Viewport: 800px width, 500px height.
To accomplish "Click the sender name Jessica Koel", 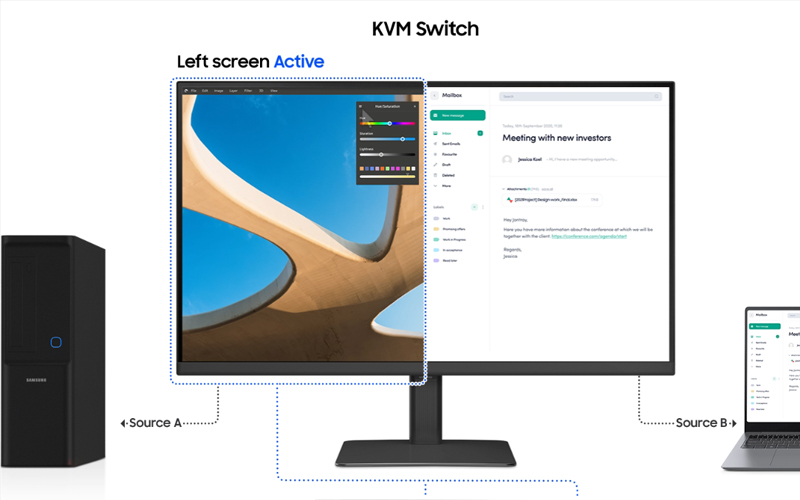I will click(x=530, y=160).
